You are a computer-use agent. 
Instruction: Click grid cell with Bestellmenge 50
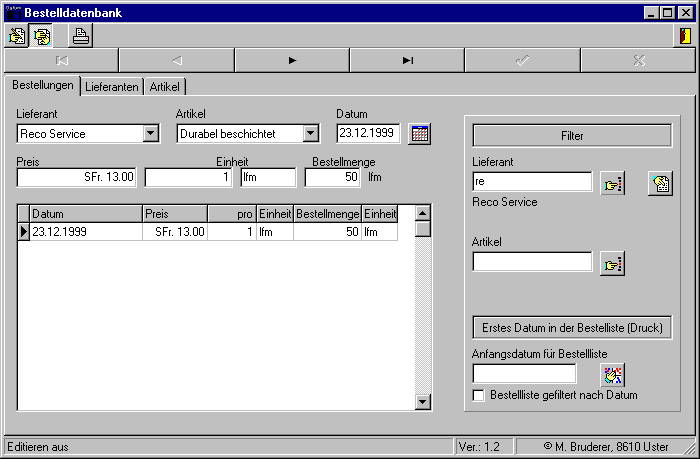327,232
